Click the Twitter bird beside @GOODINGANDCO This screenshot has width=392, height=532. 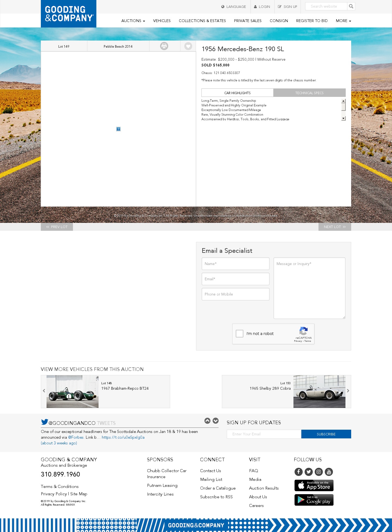point(45,422)
